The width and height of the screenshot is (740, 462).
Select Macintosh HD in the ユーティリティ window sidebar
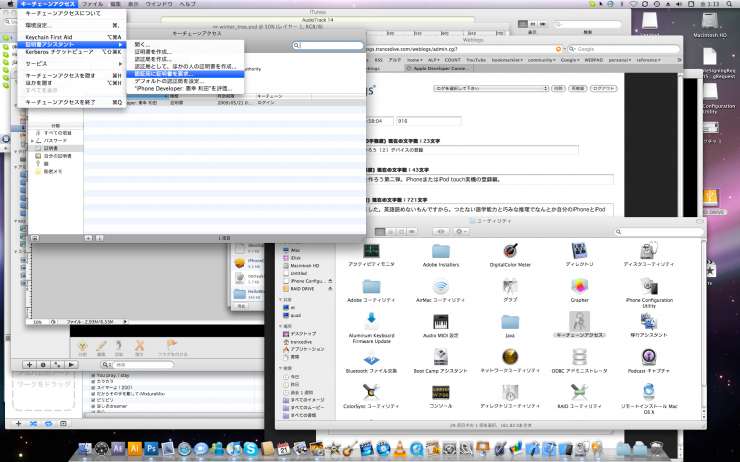click(x=304, y=266)
